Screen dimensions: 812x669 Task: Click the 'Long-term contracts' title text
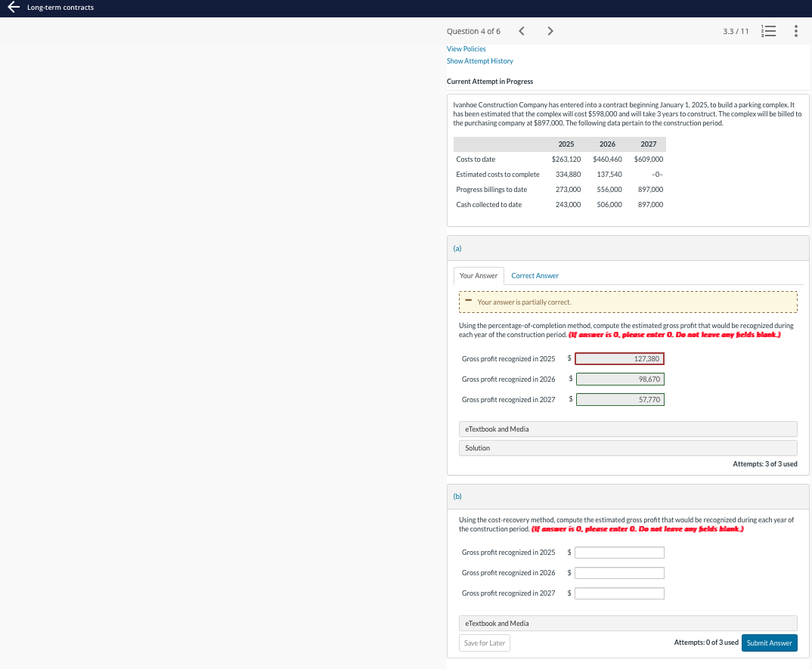pyautogui.click(x=60, y=8)
